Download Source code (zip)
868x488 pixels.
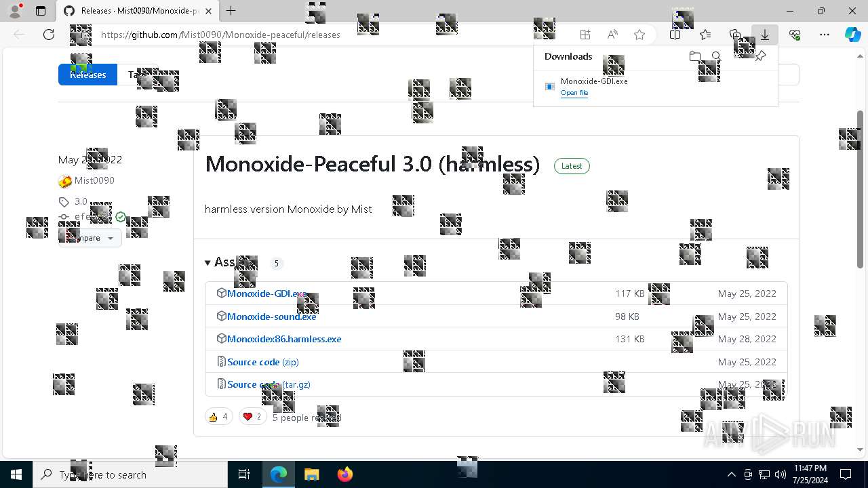click(x=263, y=362)
